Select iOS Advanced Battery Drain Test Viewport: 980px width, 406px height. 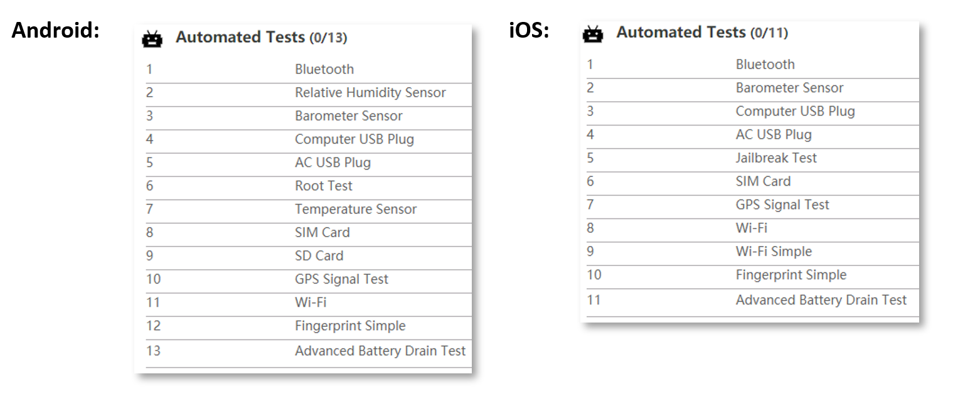[753, 300]
